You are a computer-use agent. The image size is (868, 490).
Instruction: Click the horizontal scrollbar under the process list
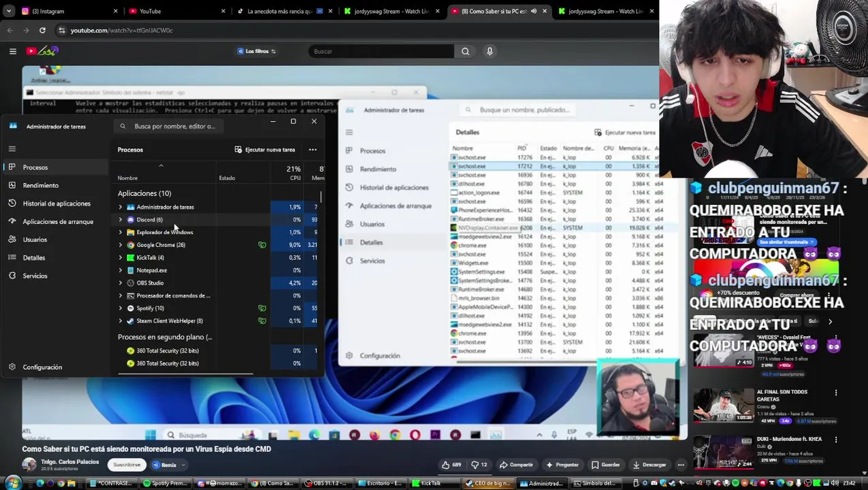[x=185, y=374]
